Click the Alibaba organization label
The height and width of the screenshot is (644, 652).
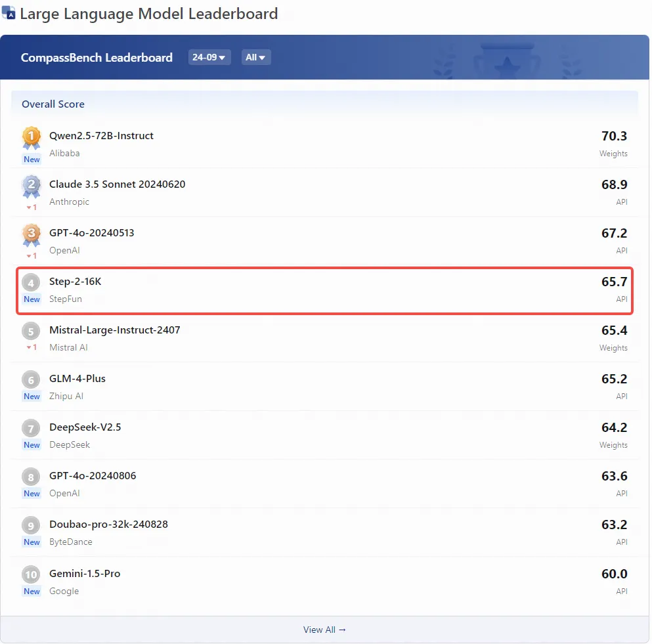(x=64, y=153)
